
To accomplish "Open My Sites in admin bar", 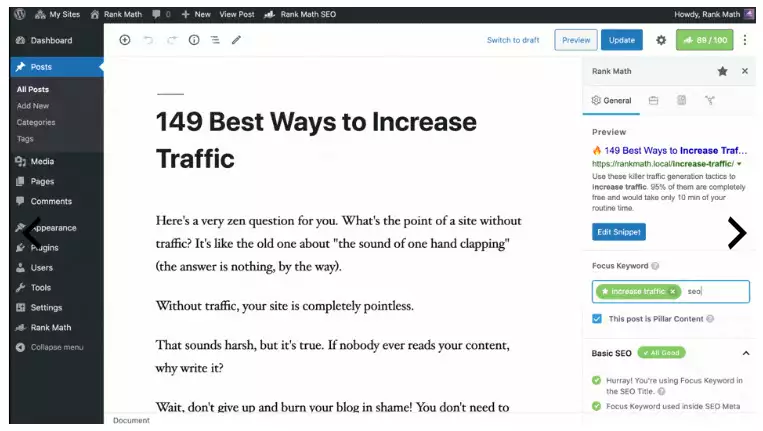I will 57,14.
